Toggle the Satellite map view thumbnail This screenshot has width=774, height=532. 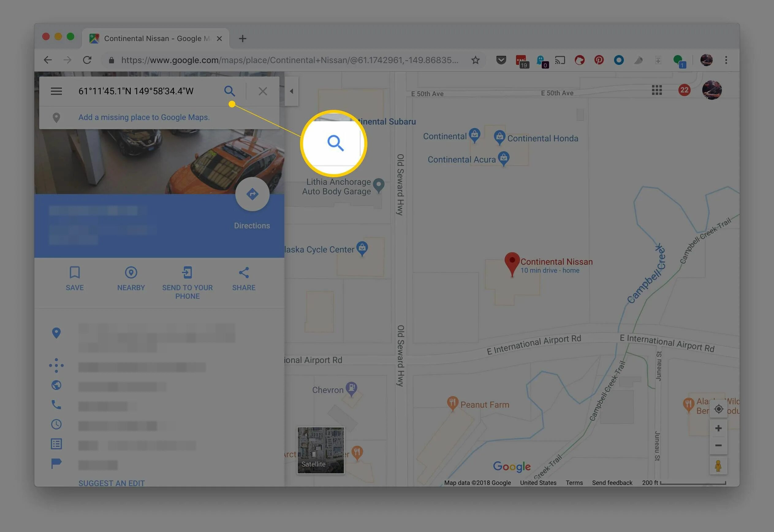[x=320, y=450]
